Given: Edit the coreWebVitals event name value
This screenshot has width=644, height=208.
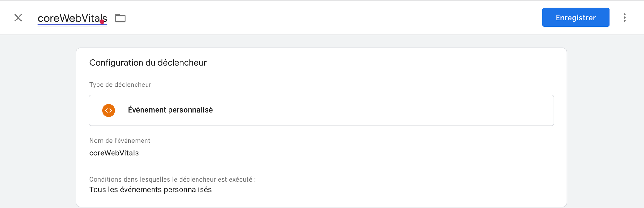Looking at the screenshot, I should click(114, 153).
